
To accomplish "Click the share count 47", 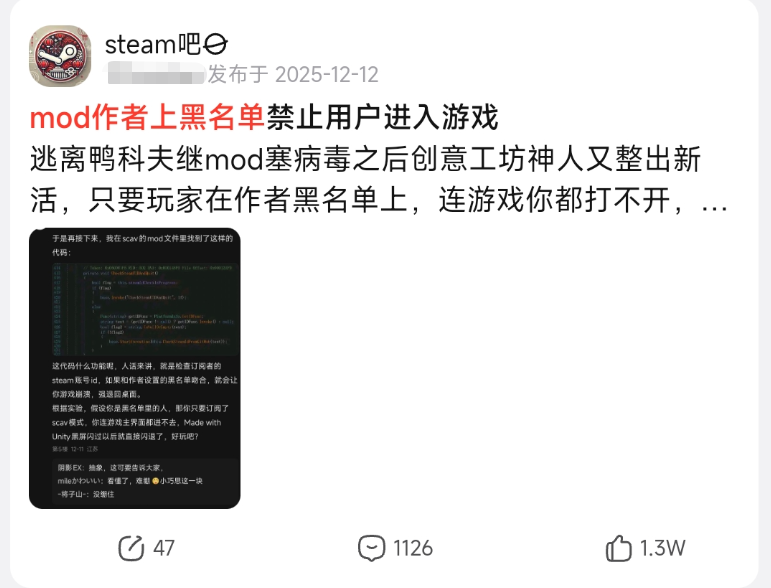I will pyautogui.click(x=164, y=548).
